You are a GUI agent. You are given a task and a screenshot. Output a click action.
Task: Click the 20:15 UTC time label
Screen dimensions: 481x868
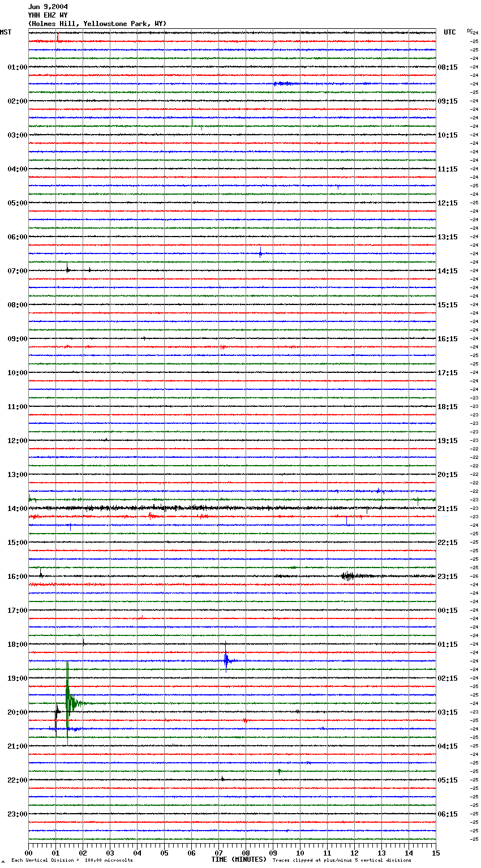(x=448, y=475)
